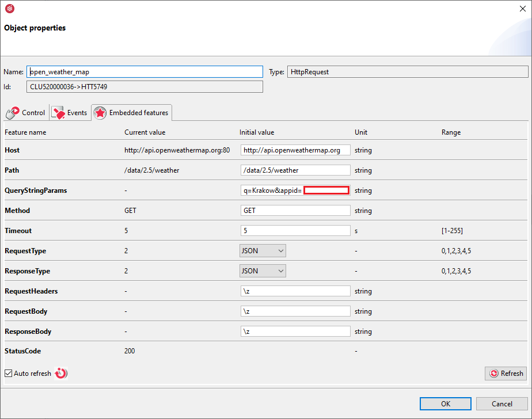Click the Path initial value field

(x=295, y=170)
